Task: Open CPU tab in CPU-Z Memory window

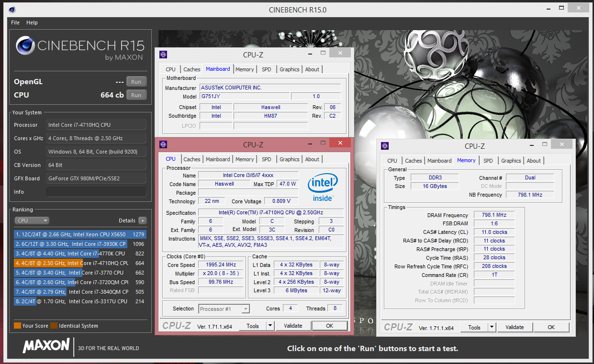Action: coord(392,161)
